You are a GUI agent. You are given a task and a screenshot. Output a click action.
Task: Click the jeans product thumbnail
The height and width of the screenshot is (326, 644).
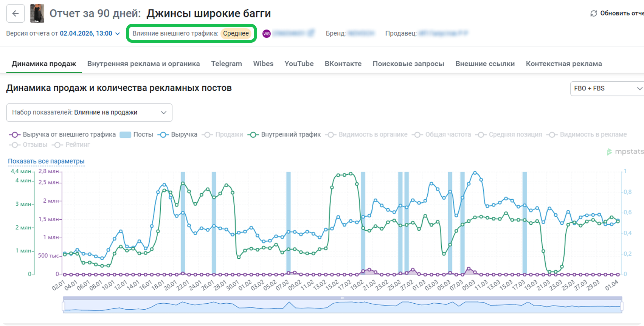click(37, 14)
